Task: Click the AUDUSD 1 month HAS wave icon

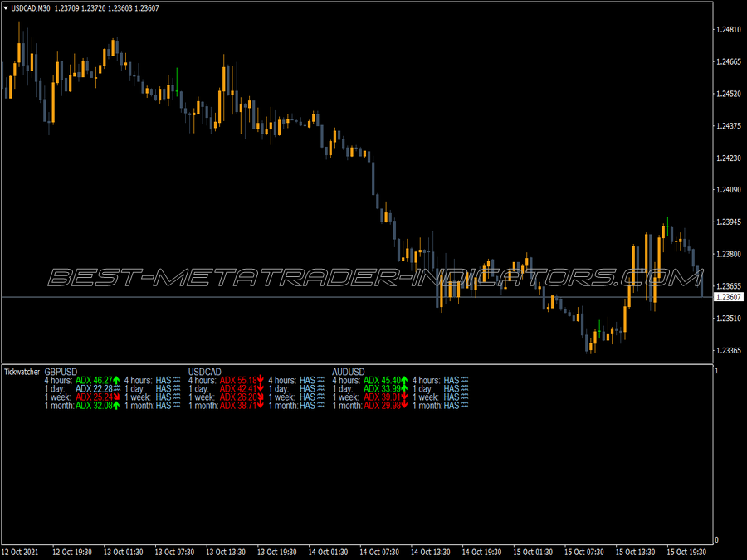Action: tap(465, 406)
